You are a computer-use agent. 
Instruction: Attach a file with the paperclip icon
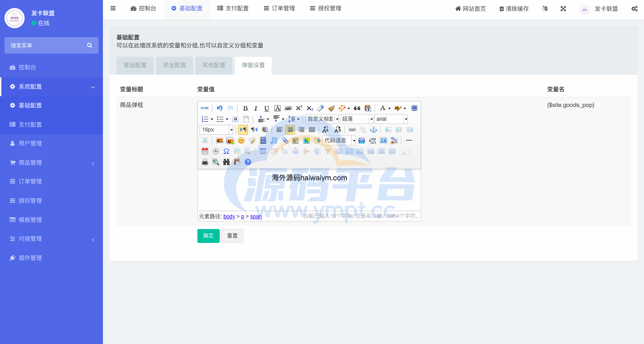tap(285, 140)
